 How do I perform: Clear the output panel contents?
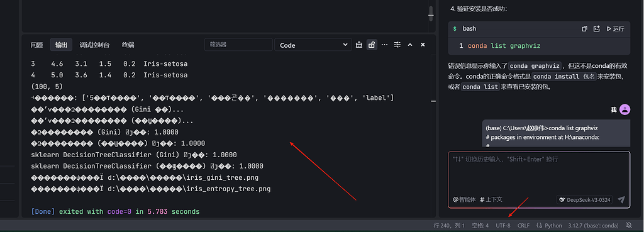(x=359, y=45)
